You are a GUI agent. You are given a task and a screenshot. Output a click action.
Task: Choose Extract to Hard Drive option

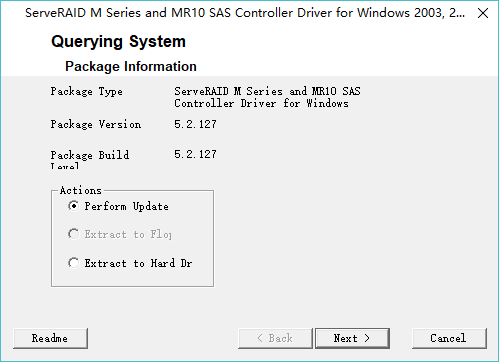(130, 263)
